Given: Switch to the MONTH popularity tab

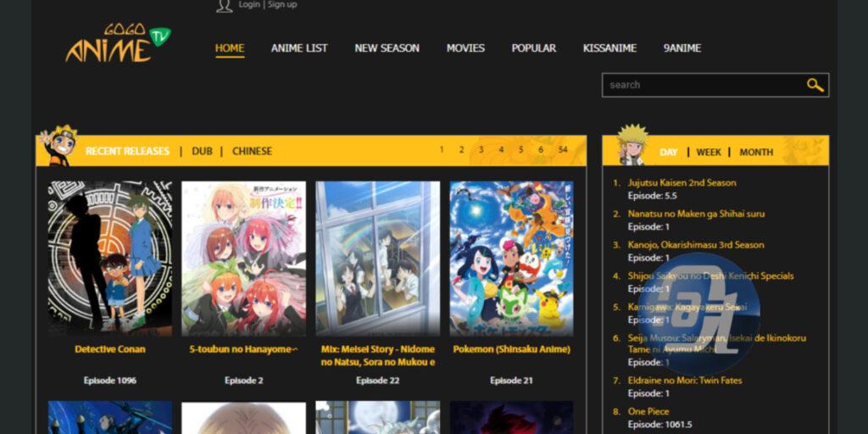Looking at the screenshot, I should pyautogui.click(x=756, y=153).
